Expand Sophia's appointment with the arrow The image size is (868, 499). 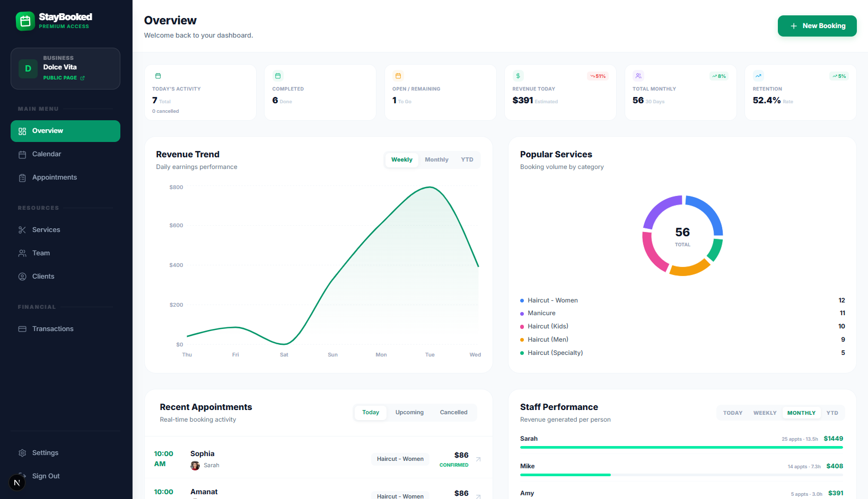478,459
